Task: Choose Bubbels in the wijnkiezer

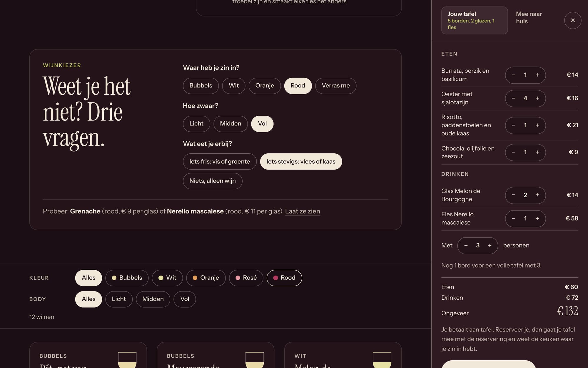Action: tap(201, 86)
